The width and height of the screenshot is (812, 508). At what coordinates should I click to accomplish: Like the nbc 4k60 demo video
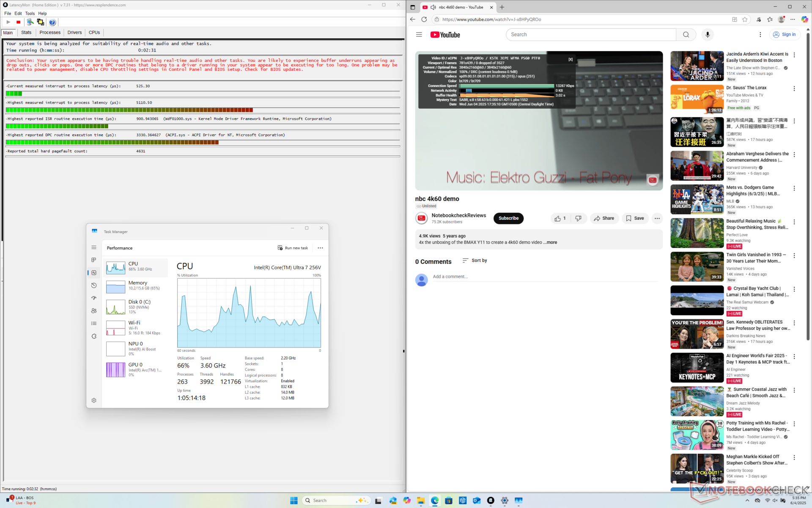(x=560, y=218)
